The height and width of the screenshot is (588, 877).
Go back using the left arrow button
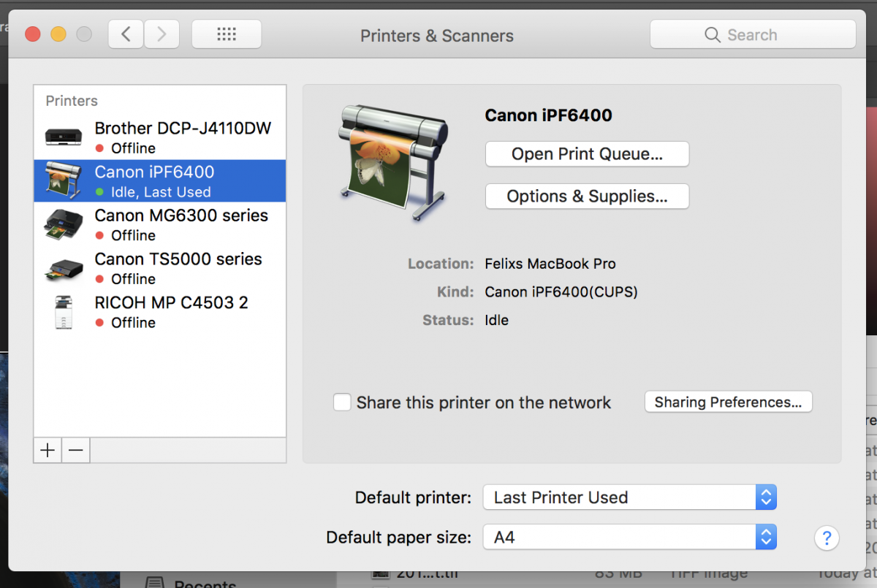click(x=126, y=34)
